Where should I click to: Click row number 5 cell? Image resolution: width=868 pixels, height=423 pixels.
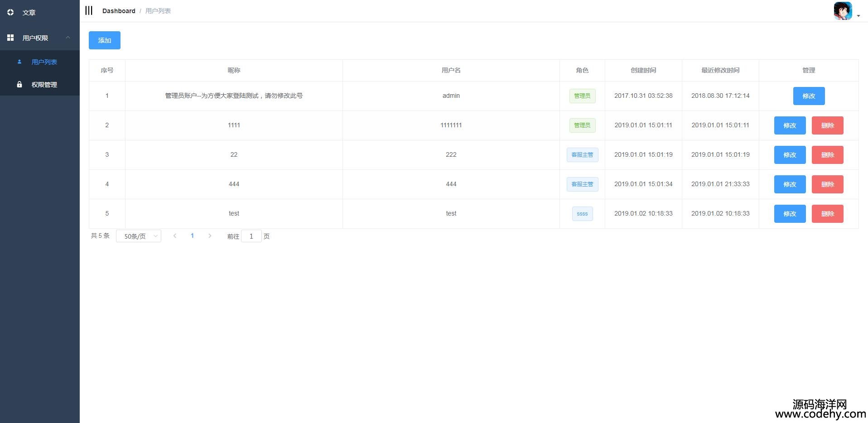pos(107,213)
